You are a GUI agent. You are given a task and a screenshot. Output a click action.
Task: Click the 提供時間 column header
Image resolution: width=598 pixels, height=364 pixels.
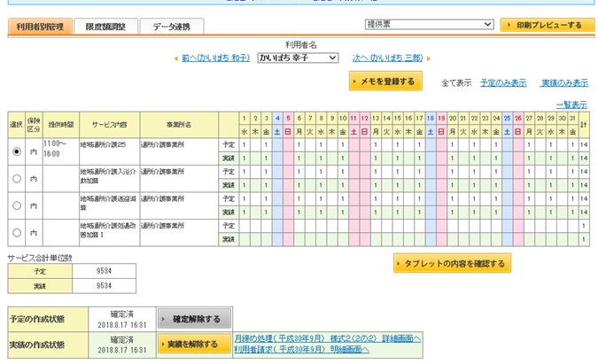pos(61,125)
